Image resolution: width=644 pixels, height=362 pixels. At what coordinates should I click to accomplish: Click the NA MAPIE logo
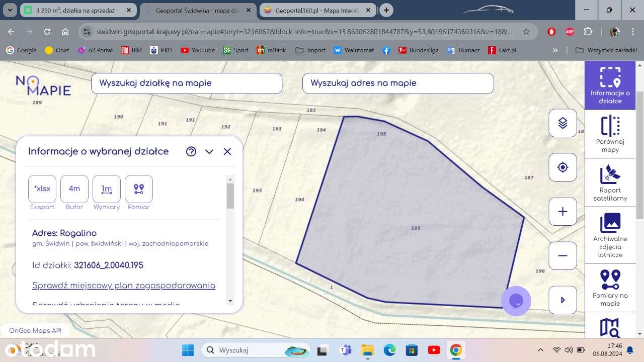pyautogui.click(x=43, y=85)
